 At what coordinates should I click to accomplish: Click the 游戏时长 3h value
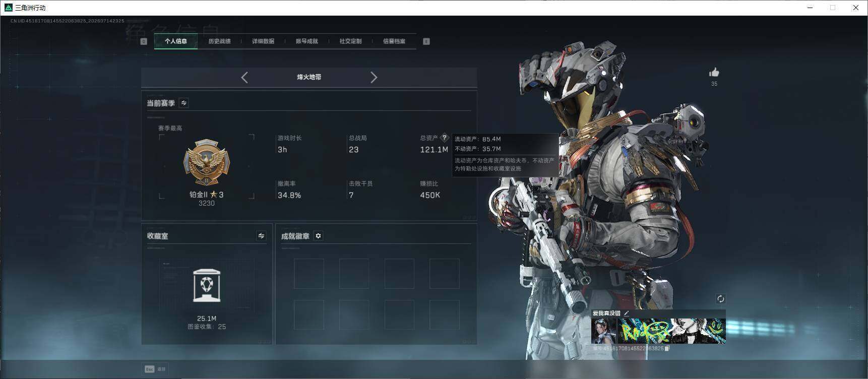click(x=282, y=150)
